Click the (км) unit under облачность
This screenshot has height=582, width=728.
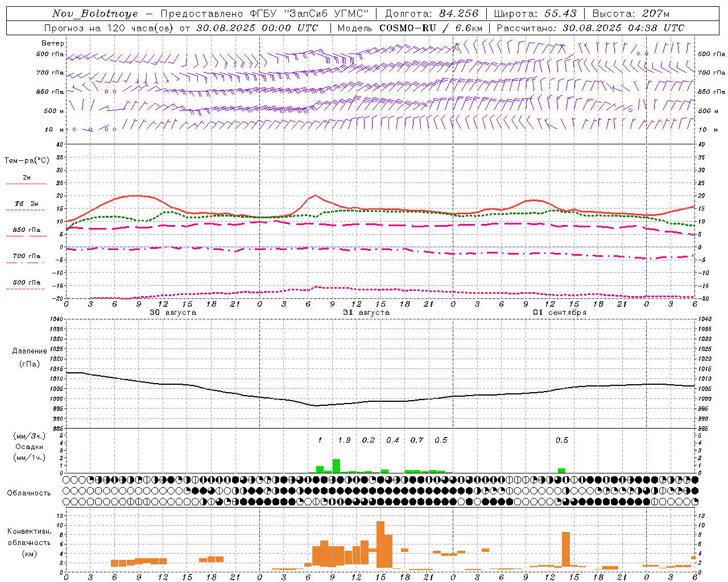(29, 554)
